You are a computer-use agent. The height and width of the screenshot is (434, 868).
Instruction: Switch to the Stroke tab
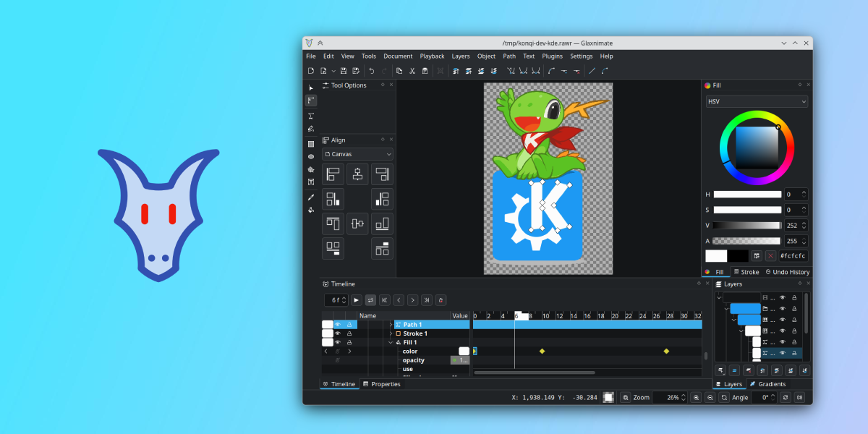746,272
